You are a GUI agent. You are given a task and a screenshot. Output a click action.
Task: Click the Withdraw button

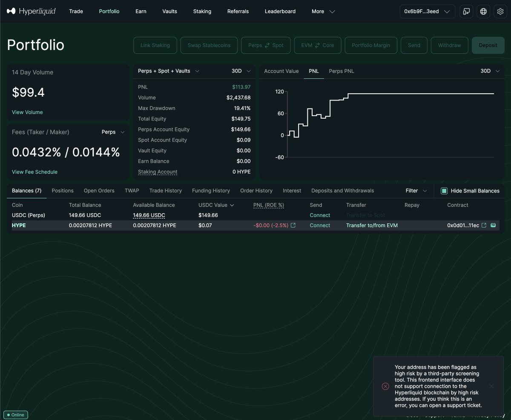[449, 45]
